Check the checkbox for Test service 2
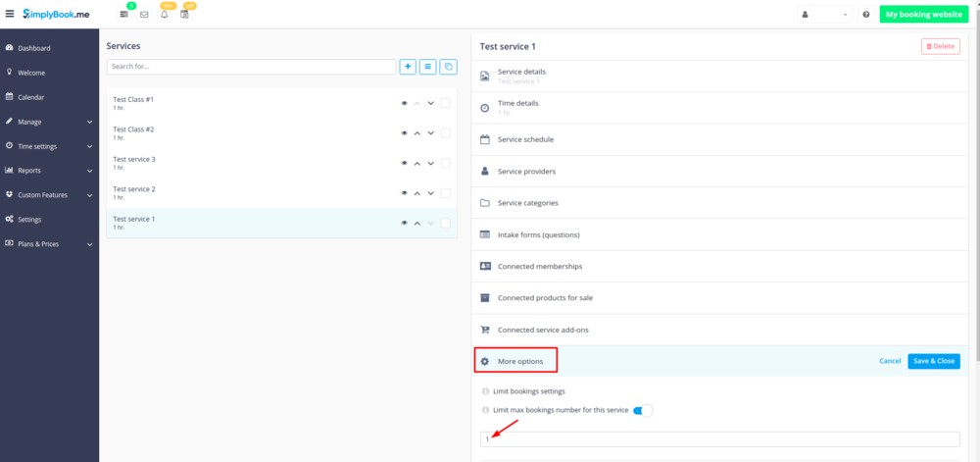This screenshot has height=462, width=980. pyautogui.click(x=445, y=192)
